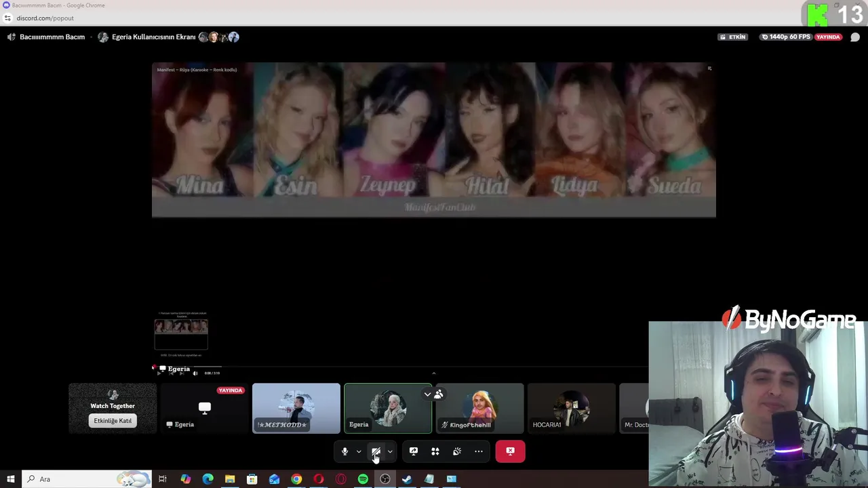The image size is (868, 488).
Task: Select Egeria's highlighted avatar tile
Action: click(388, 408)
